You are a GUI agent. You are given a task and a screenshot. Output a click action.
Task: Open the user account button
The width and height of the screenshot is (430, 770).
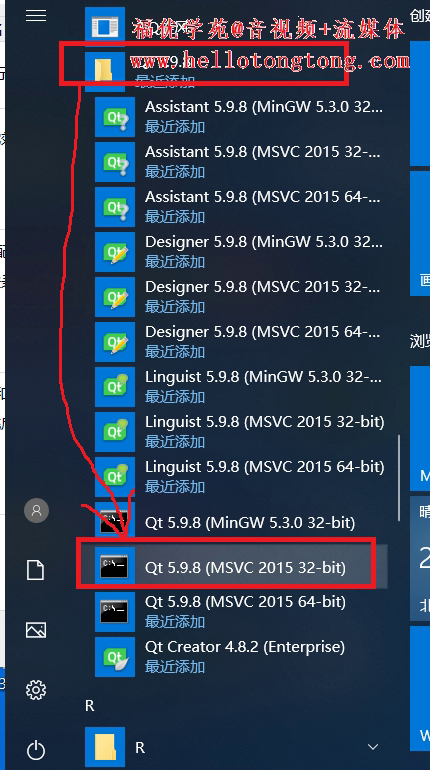pos(36,511)
